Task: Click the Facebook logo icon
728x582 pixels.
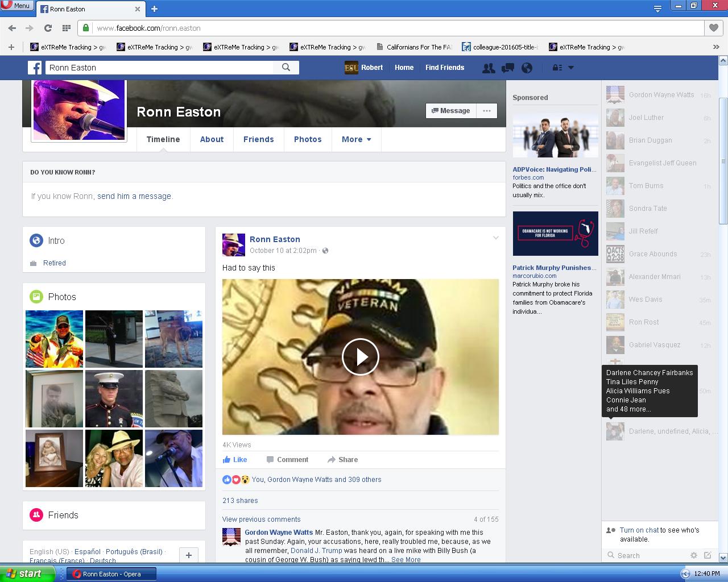Action: click(35, 68)
